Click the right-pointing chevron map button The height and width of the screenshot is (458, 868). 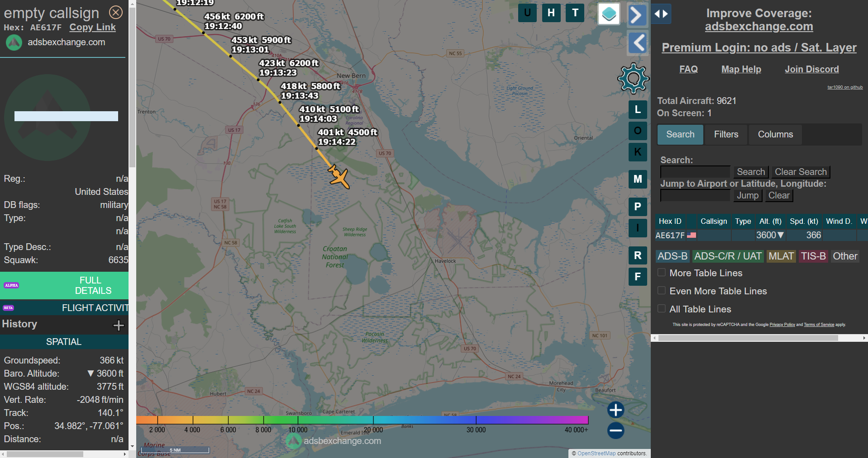pos(637,15)
